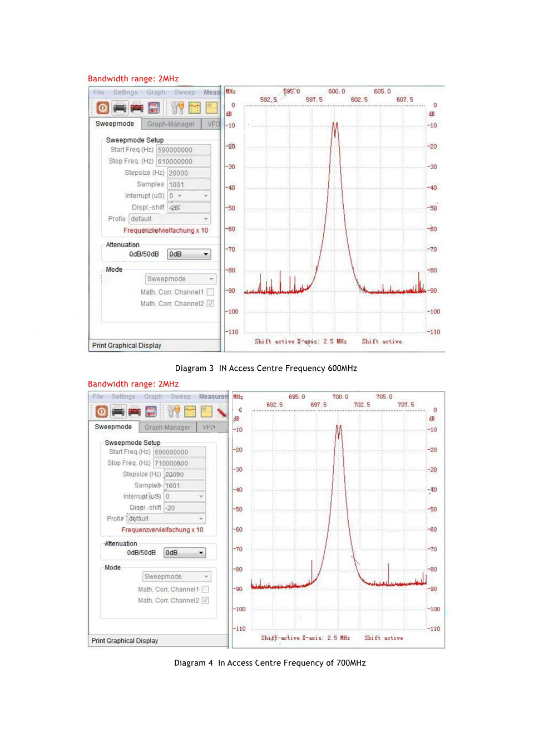Switch to the Graph-Manager tab in the 600MHz window
This screenshot has height=756, width=534.
[171, 124]
